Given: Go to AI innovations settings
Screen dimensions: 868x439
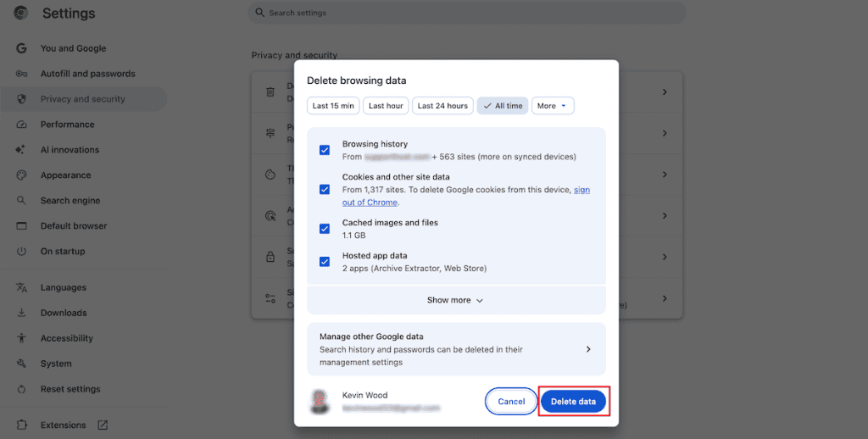Looking at the screenshot, I should [84, 149].
